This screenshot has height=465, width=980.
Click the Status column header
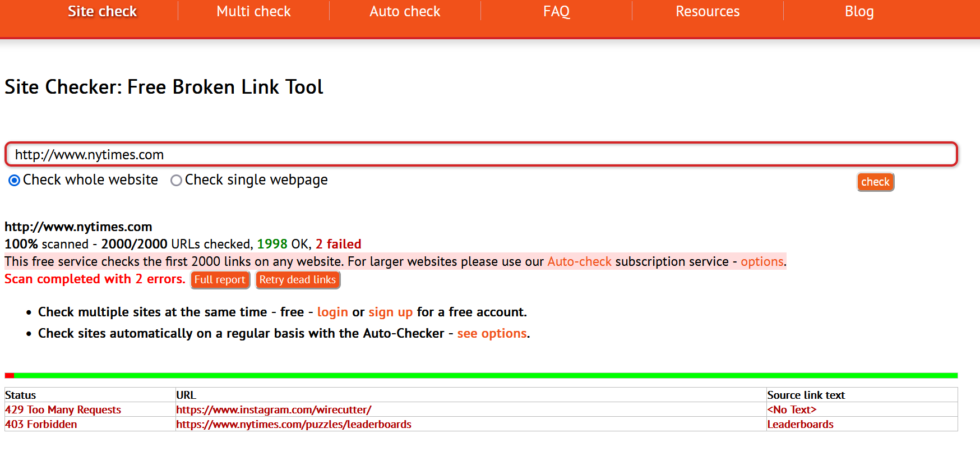pyautogui.click(x=20, y=395)
